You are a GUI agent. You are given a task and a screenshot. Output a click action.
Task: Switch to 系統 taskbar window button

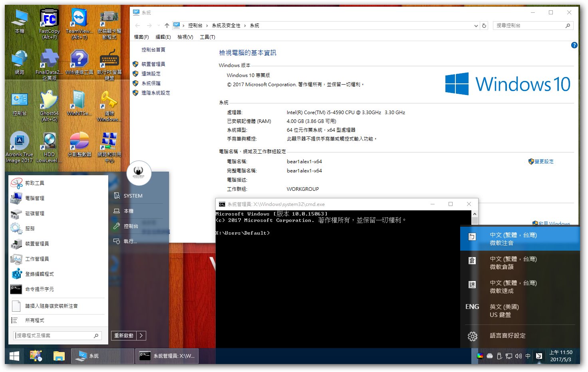pyautogui.click(x=102, y=356)
